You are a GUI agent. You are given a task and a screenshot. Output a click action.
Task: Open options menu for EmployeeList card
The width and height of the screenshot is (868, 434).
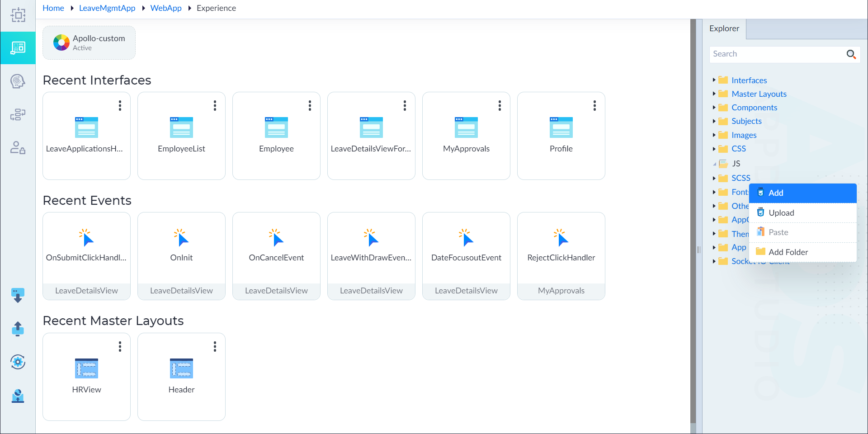[215, 105]
